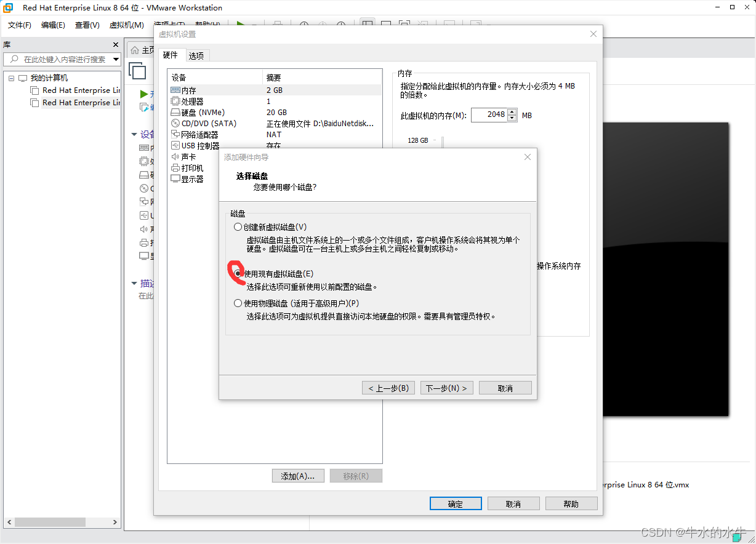Open the 编辑(E) menu
Screen dimensions: 756x544
point(53,25)
